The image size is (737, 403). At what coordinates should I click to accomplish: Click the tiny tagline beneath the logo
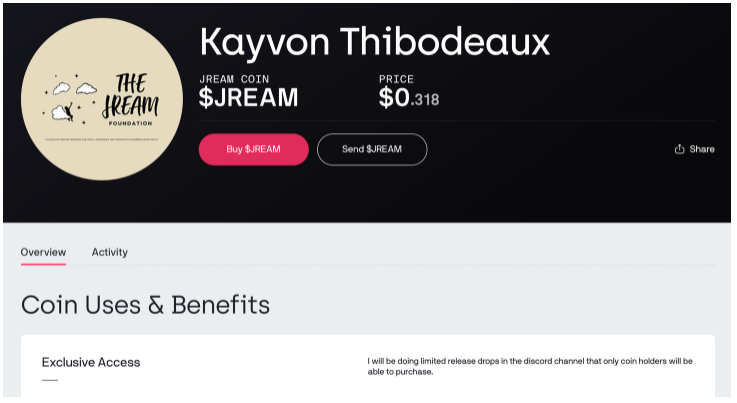102,140
